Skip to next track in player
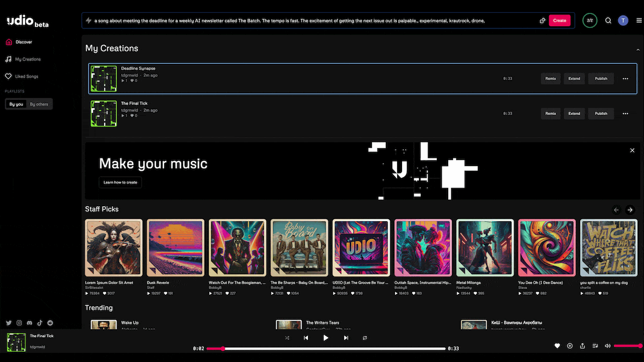Image resolution: width=644 pixels, height=362 pixels. click(346, 338)
